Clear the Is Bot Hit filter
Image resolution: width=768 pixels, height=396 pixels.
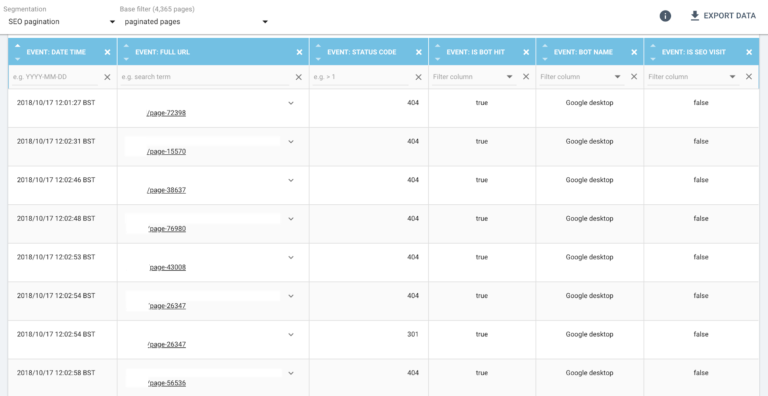(526, 77)
